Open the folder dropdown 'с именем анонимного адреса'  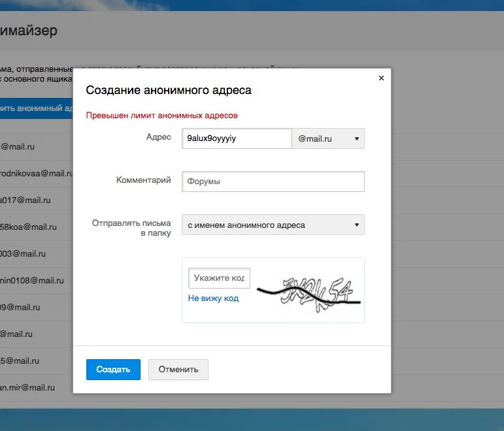click(x=273, y=225)
